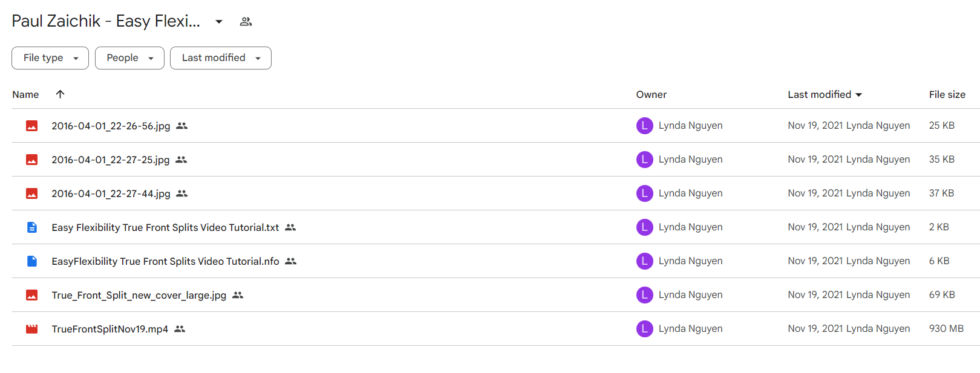980x373 pixels.
Task: Toggle name sort direction arrow
Action: pos(60,94)
